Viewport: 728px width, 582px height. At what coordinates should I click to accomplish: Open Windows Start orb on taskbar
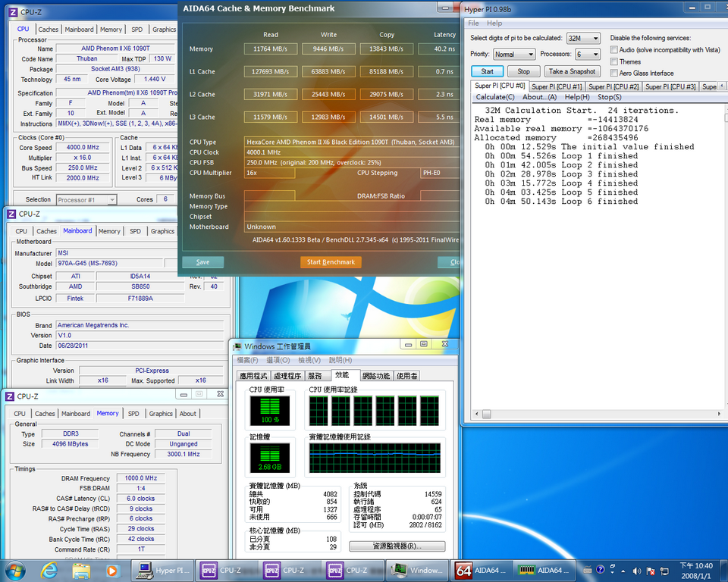pyautogui.click(x=15, y=571)
